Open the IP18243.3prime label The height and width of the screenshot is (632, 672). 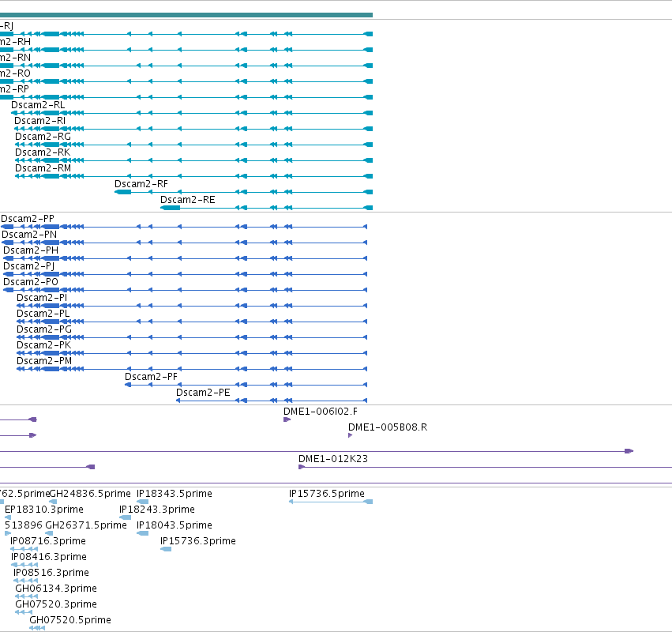(157, 510)
